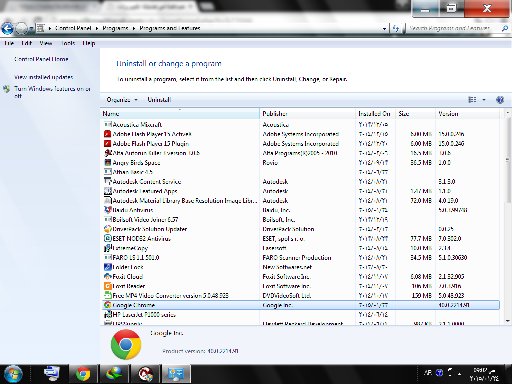
Task: Click the Uninstall toolbar button
Action: click(x=159, y=100)
